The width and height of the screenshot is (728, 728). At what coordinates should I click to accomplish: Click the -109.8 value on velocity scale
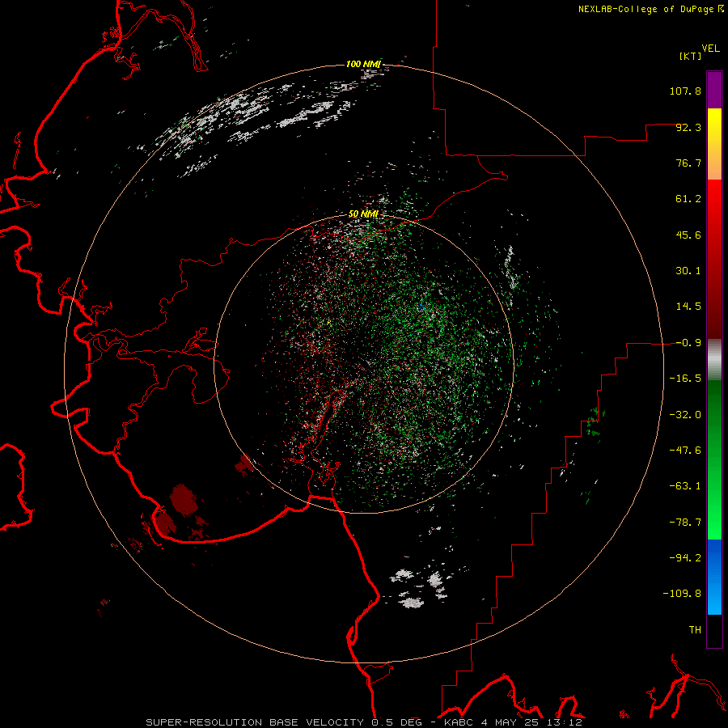pos(682,594)
